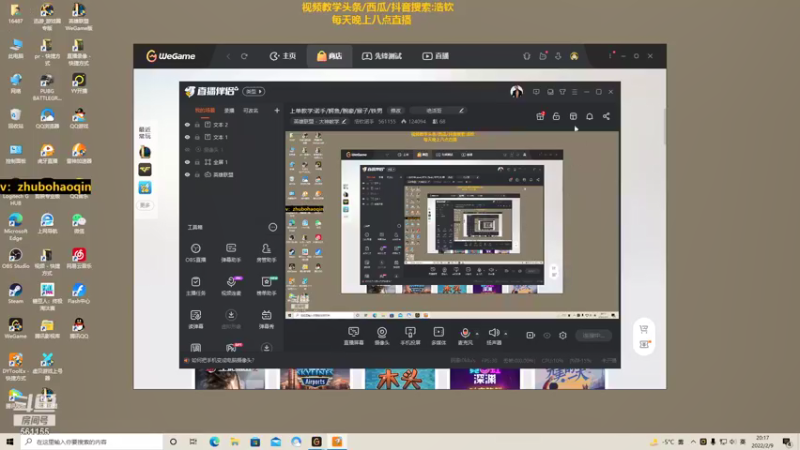Toggle visibility of the 全屏 1 layer
The width and height of the screenshot is (800, 450).
tap(187, 162)
